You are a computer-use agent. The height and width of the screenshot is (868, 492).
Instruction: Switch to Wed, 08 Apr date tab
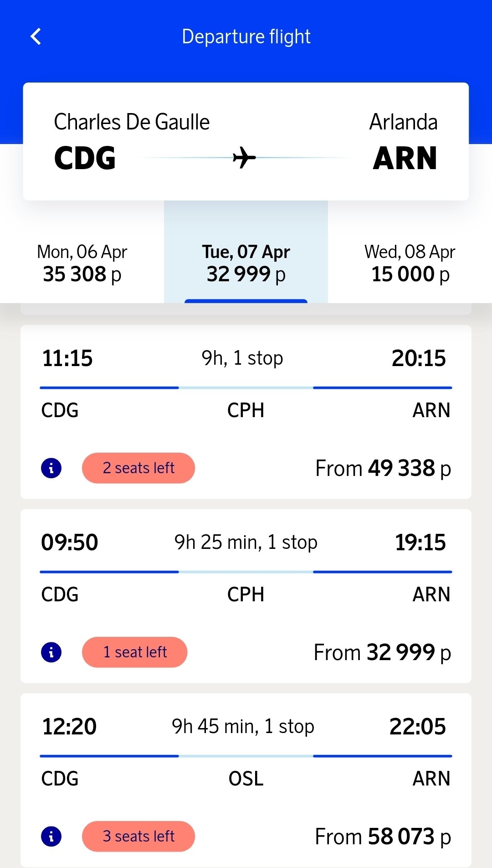(410, 263)
